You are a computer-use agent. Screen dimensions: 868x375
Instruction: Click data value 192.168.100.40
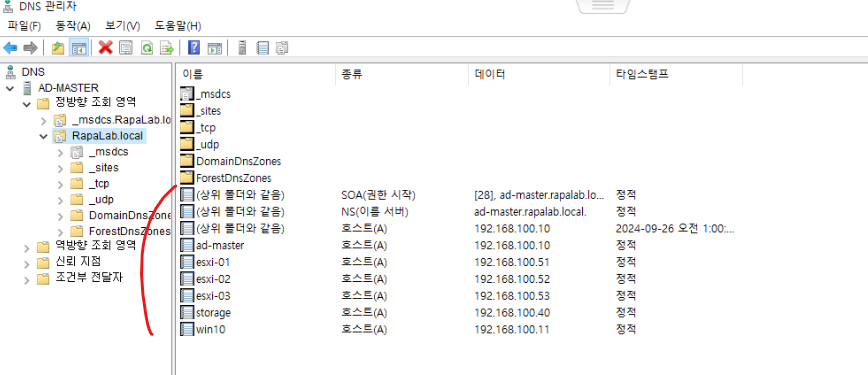(x=513, y=312)
